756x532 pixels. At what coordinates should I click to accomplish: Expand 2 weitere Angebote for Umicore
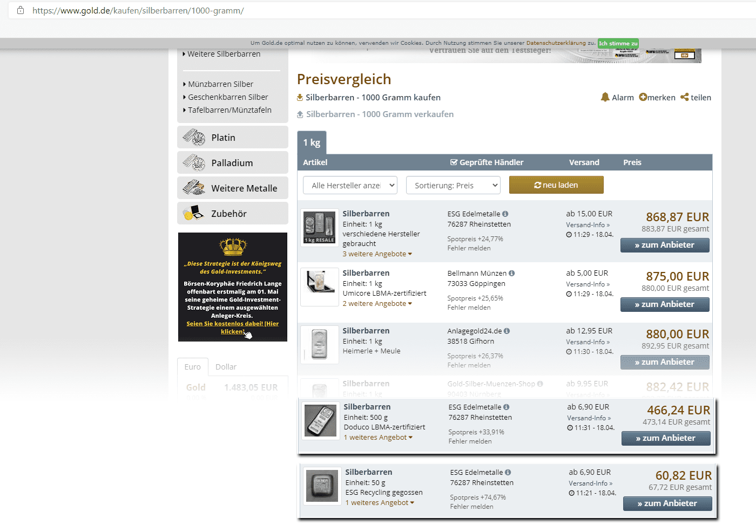coord(377,304)
